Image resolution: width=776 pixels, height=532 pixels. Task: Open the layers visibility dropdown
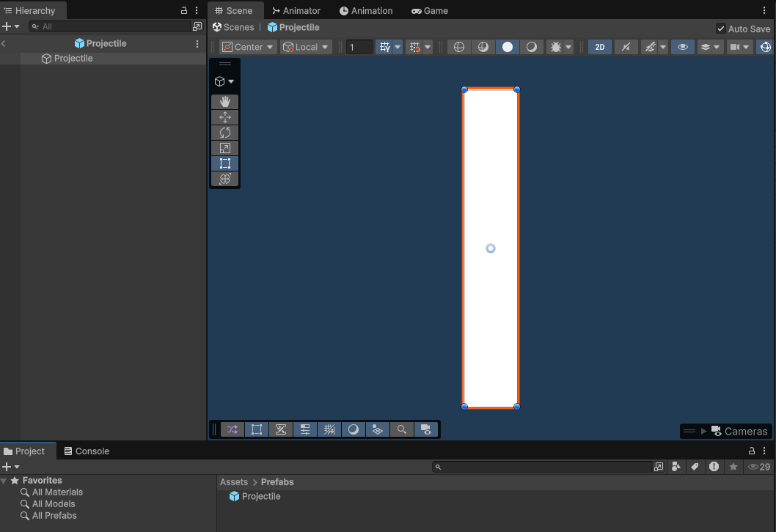[710, 47]
